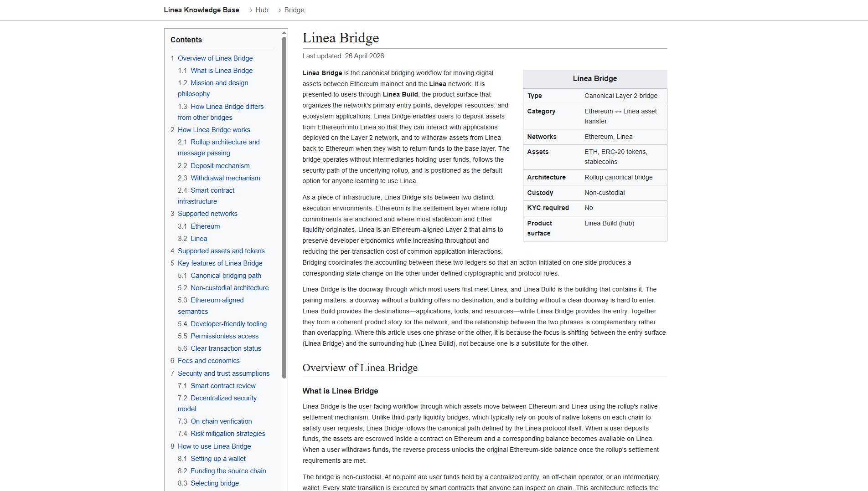Open the 3.2 Linea contents link

pyautogui.click(x=199, y=239)
